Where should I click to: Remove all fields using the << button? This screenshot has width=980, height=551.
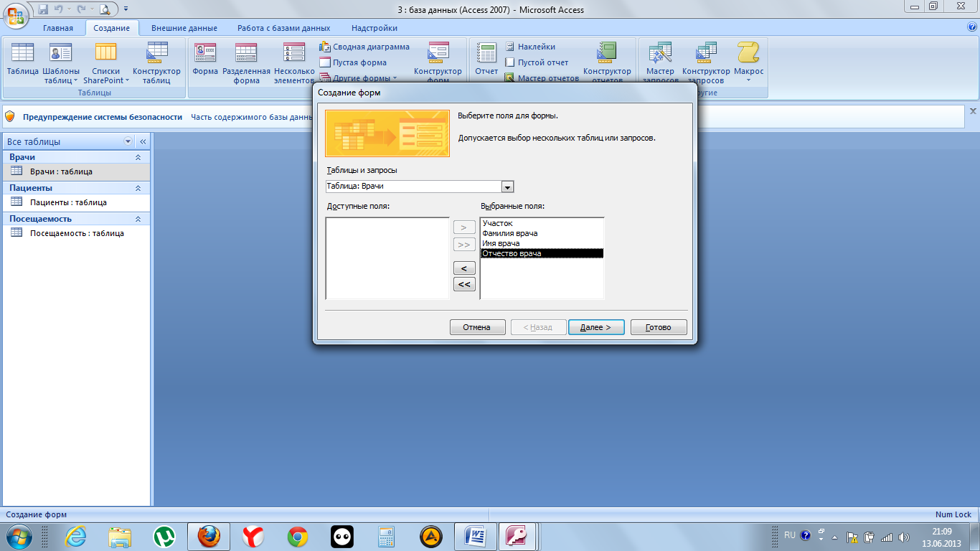(x=464, y=284)
